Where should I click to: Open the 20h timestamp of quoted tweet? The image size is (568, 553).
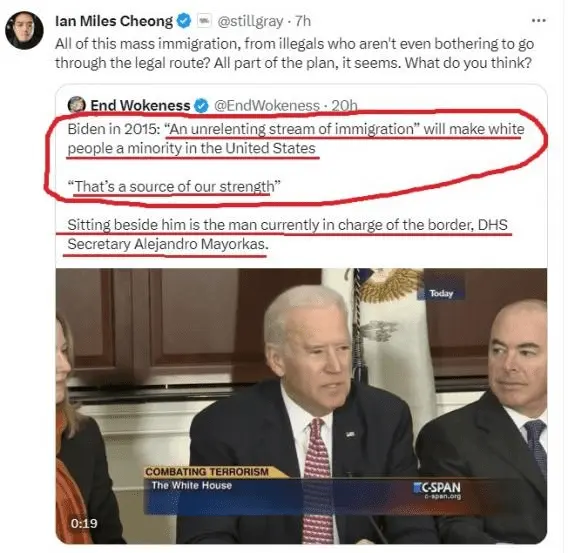[344, 105]
